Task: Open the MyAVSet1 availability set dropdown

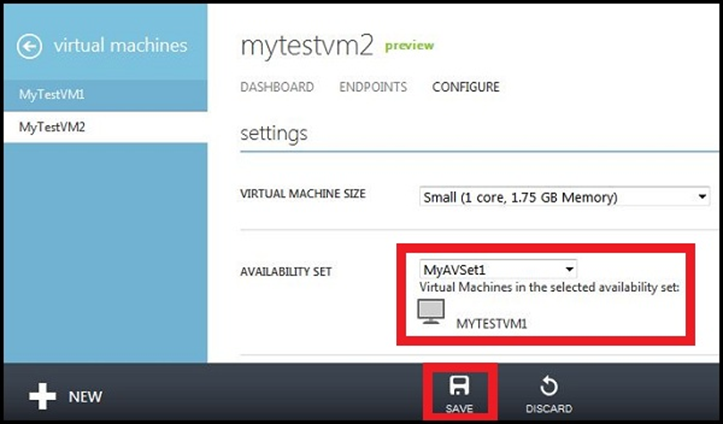Action: pos(498,269)
